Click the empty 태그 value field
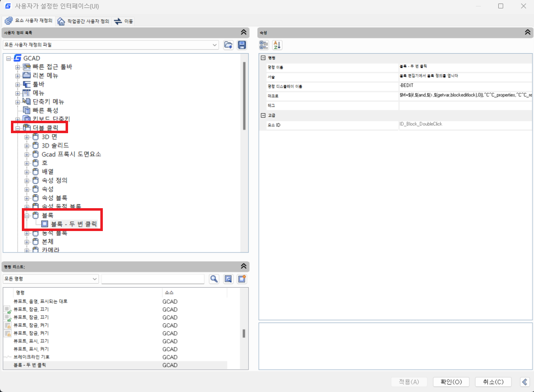 click(x=465, y=106)
